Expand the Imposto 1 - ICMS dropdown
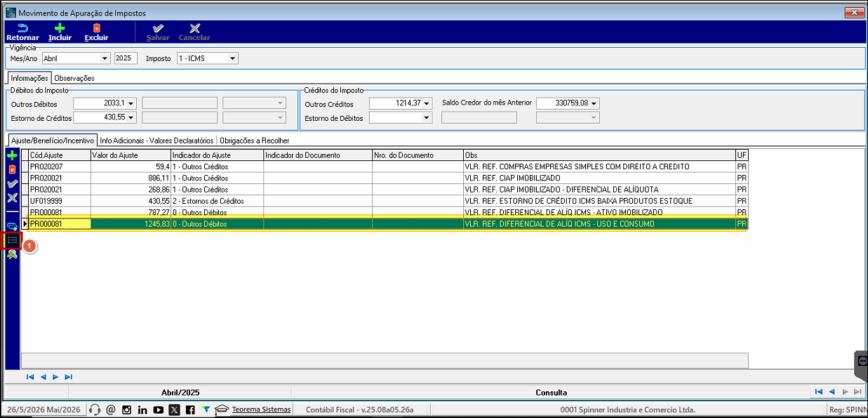 point(233,58)
